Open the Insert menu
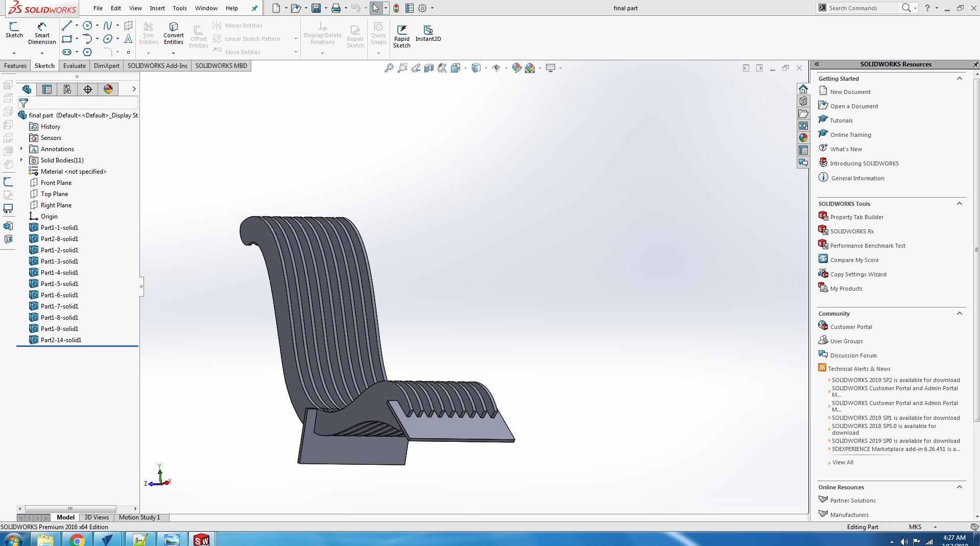980x546 pixels. click(157, 8)
